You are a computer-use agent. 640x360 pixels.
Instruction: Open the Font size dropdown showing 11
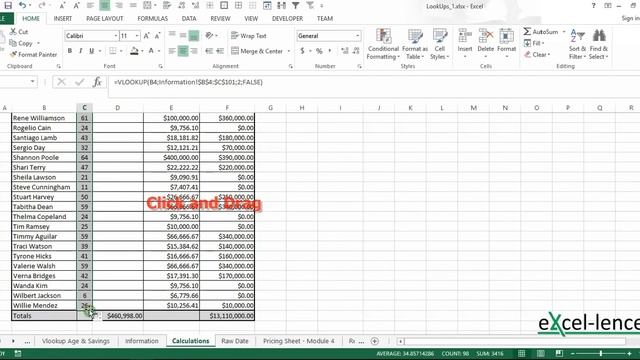pyautogui.click(x=137, y=36)
